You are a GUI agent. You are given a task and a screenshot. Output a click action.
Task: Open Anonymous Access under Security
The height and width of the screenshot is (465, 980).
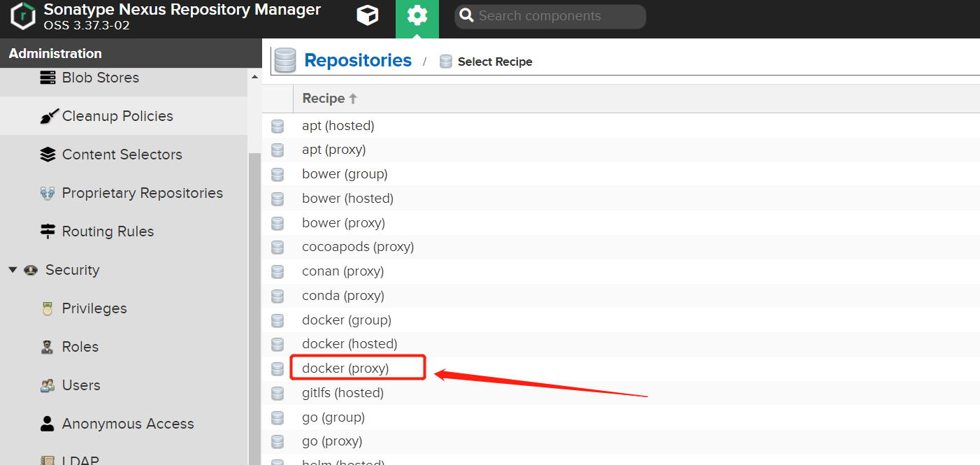128,424
